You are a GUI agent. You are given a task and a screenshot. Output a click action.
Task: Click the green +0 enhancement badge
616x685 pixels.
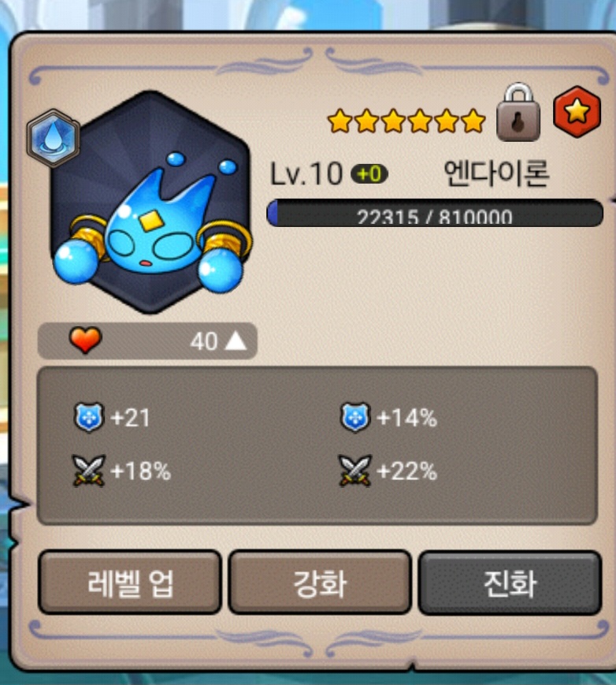pyautogui.click(x=369, y=174)
